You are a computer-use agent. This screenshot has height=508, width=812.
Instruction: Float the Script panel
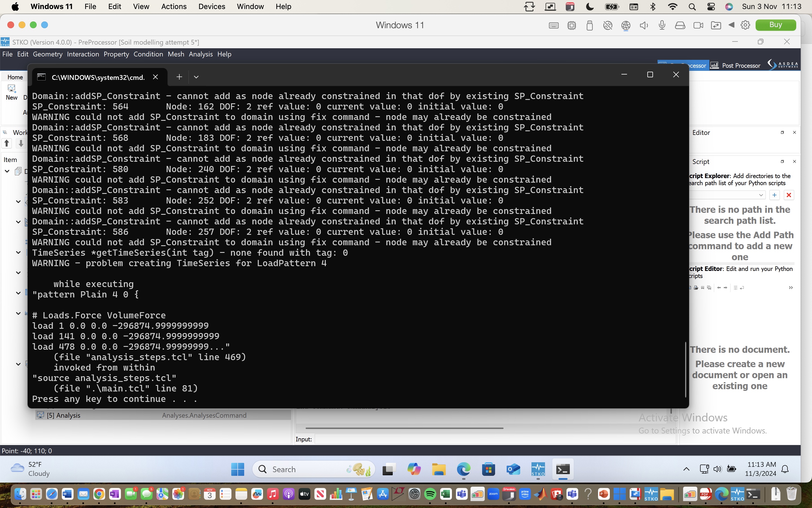(x=782, y=162)
